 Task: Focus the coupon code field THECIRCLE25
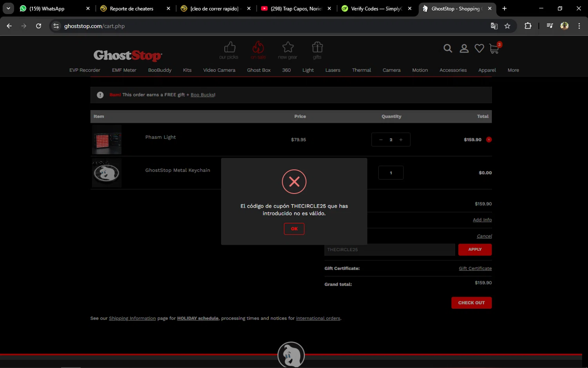coord(390,250)
